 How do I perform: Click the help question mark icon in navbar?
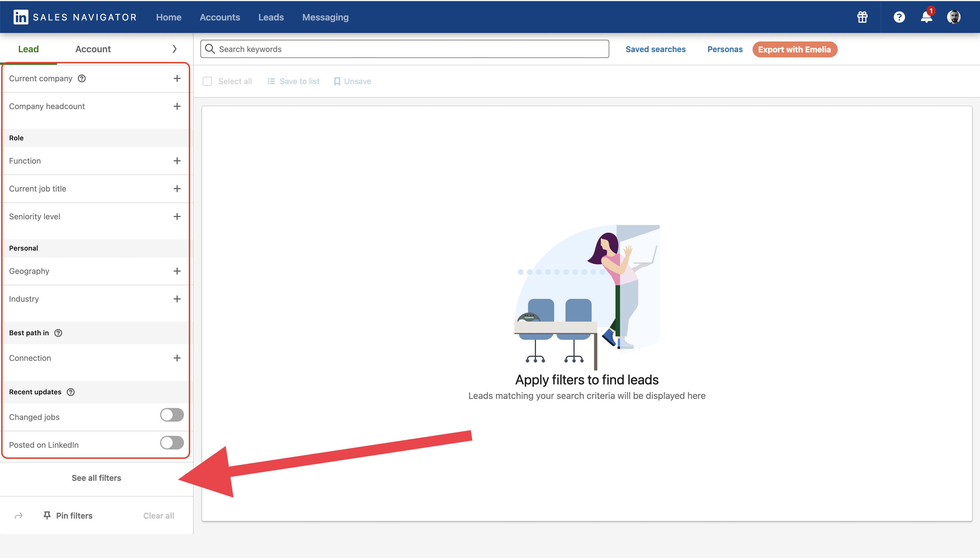tap(899, 17)
